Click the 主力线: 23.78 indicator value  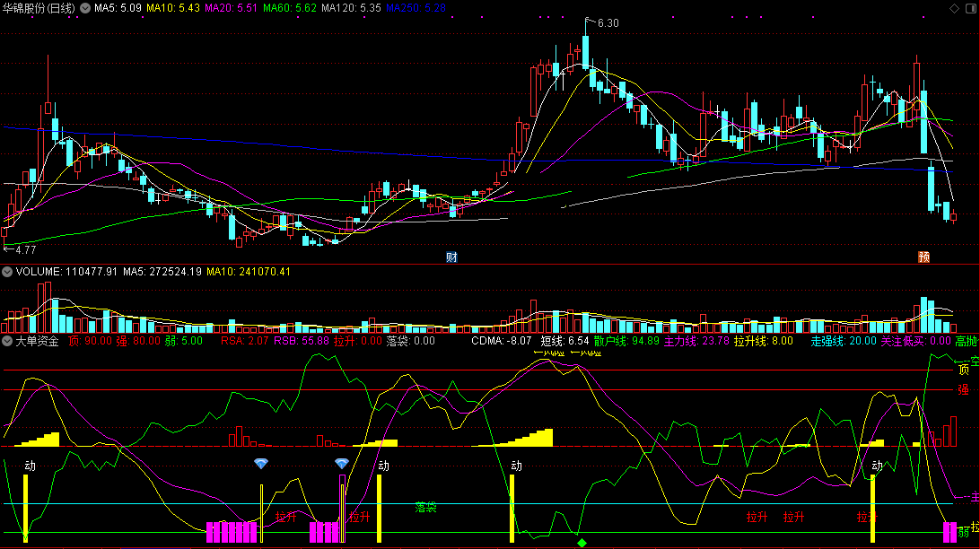[x=696, y=341]
